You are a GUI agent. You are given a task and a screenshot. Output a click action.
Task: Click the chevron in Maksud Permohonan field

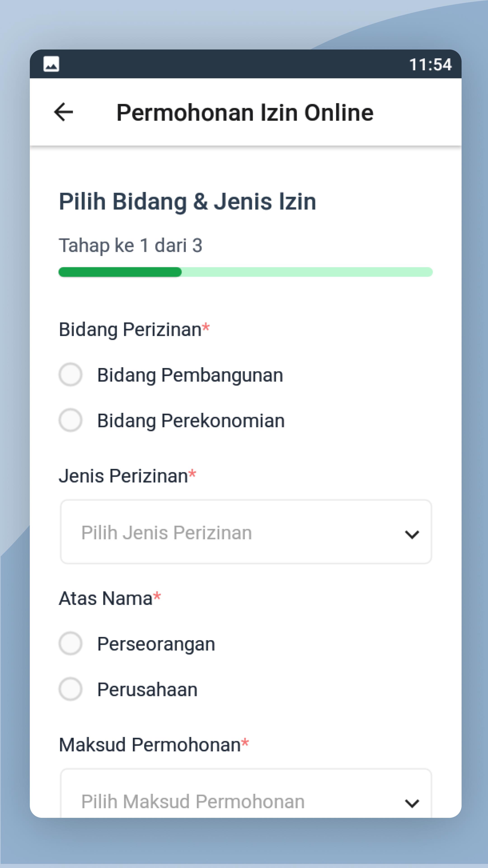tap(412, 803)
